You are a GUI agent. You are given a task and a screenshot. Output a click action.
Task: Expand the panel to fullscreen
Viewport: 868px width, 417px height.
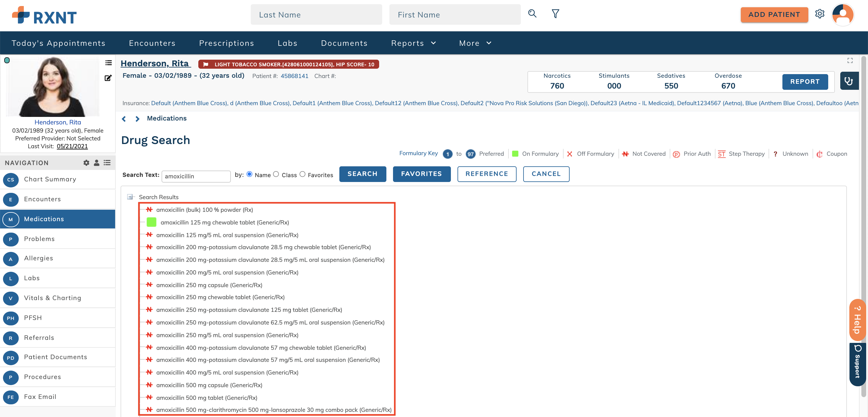tap(850, 61)
